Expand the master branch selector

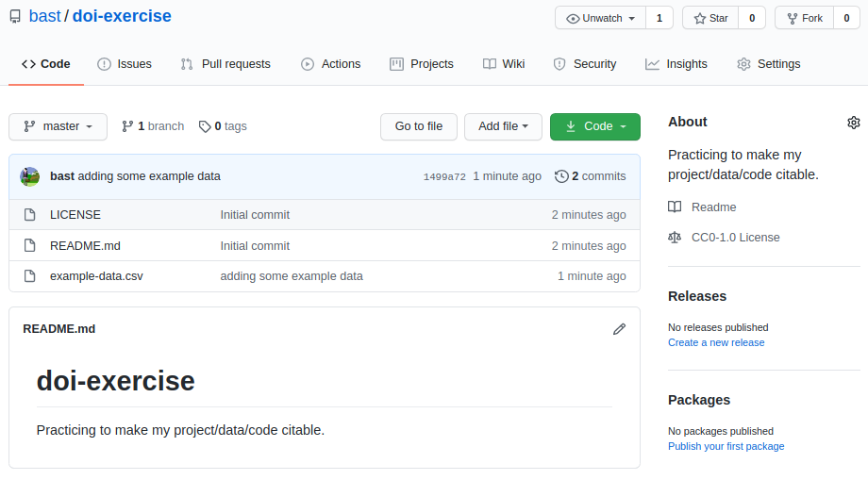(58, 126)
